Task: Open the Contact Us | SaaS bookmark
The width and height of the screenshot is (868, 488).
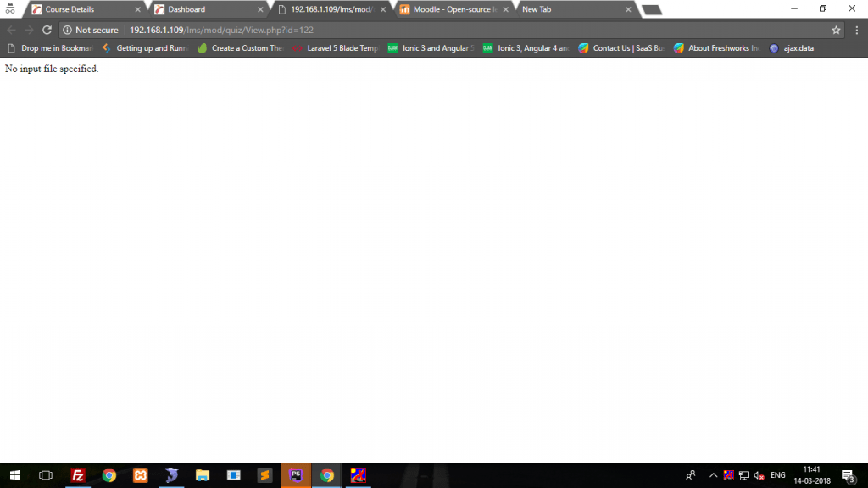Action: tap(621, 48)
